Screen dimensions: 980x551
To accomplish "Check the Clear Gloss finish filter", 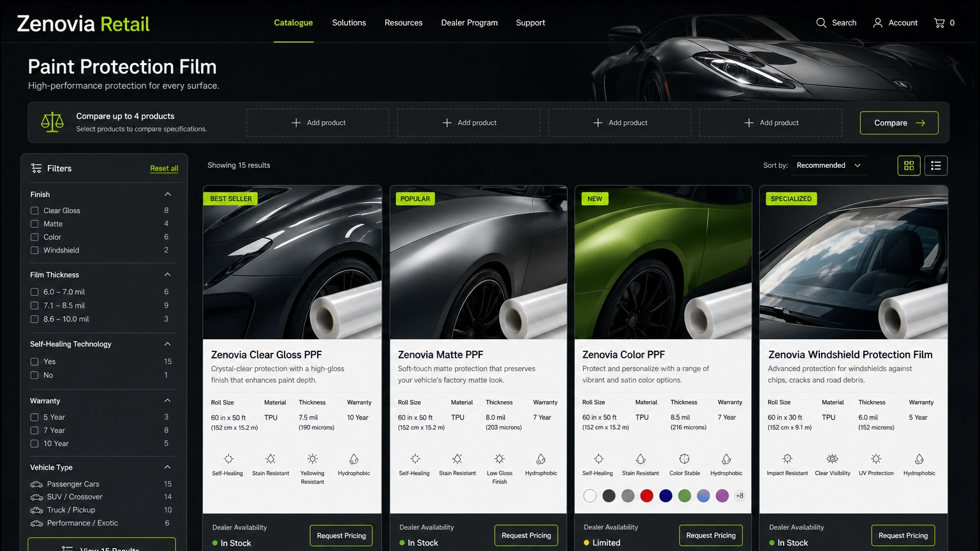I will (x=34, y=210).
